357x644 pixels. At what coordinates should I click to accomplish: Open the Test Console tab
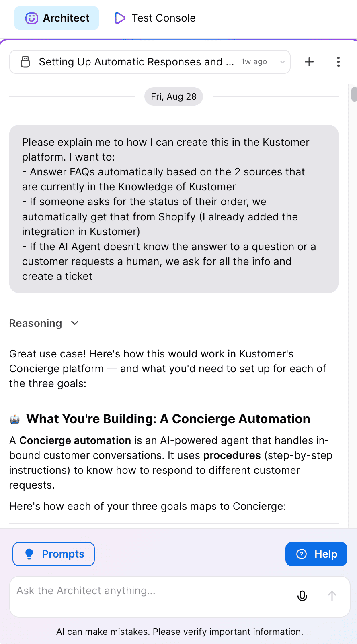(x=155, y=18)
